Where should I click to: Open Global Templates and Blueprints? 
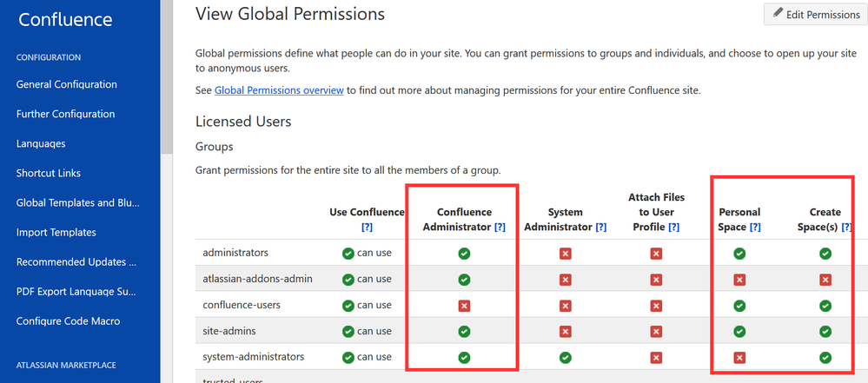pos(77,202)
